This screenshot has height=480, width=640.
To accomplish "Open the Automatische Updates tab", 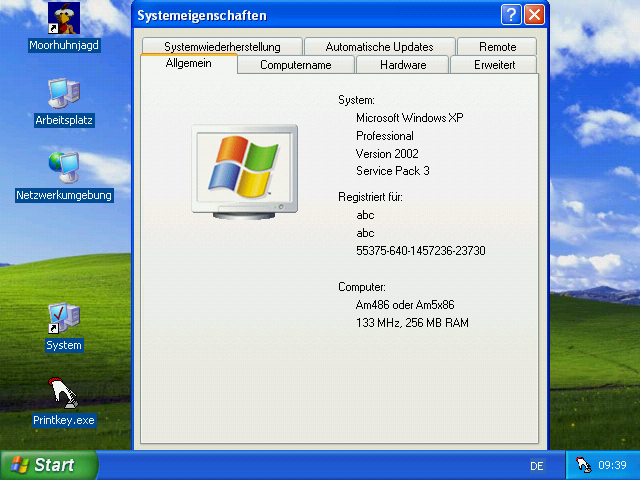I will click(x=380, y=47).
